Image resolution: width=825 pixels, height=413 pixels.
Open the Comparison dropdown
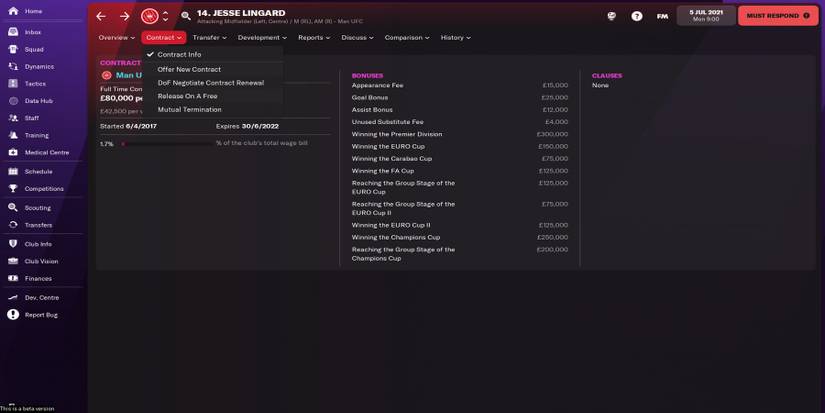(x=406, y=38)
